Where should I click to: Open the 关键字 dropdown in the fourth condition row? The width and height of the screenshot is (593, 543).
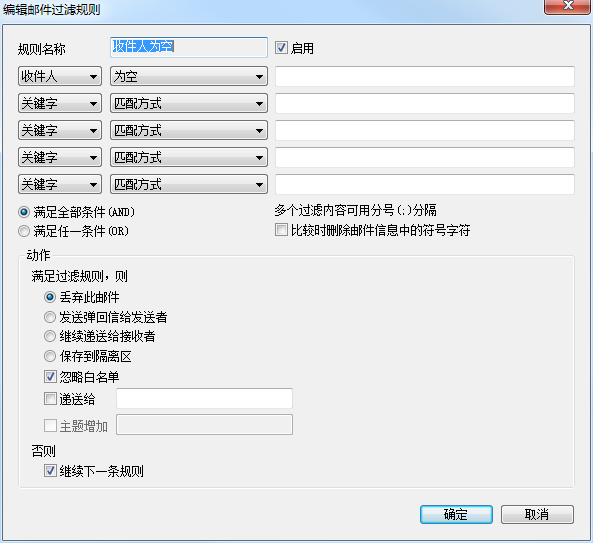point(60,157)
